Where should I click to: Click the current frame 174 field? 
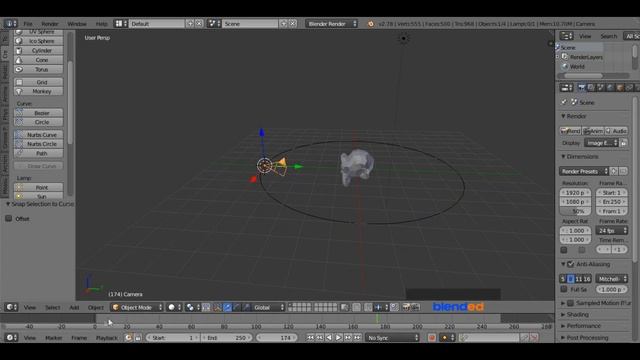[x=278, y=338]
